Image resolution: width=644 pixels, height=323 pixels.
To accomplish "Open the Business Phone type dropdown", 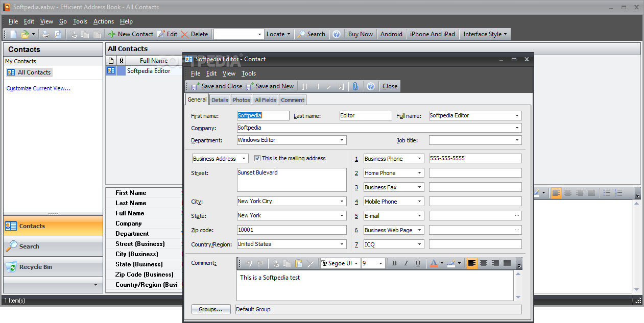I will pos(420,159).
